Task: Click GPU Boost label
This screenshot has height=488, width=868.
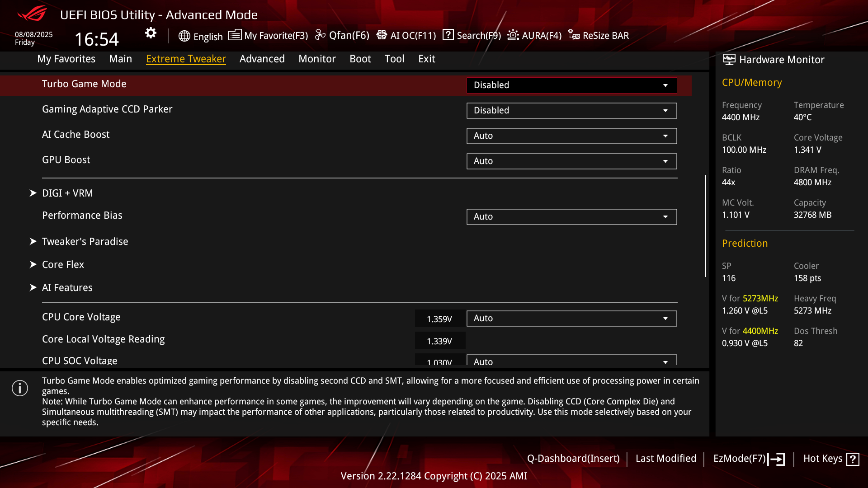Action: point(66,160)
